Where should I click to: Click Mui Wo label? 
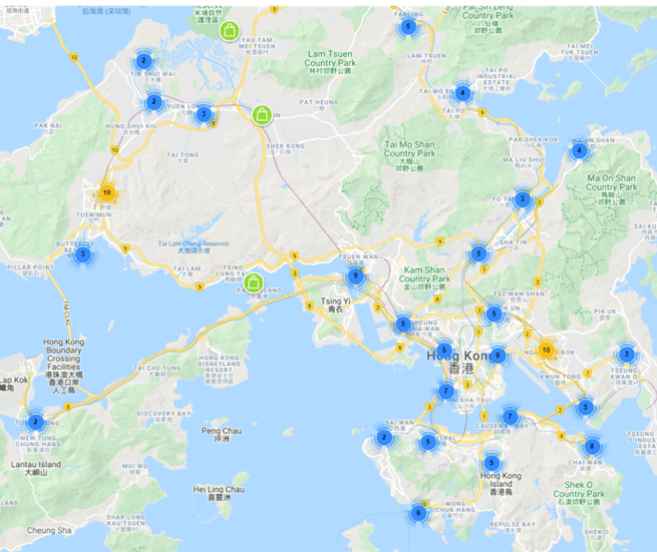tap(135, 468)
